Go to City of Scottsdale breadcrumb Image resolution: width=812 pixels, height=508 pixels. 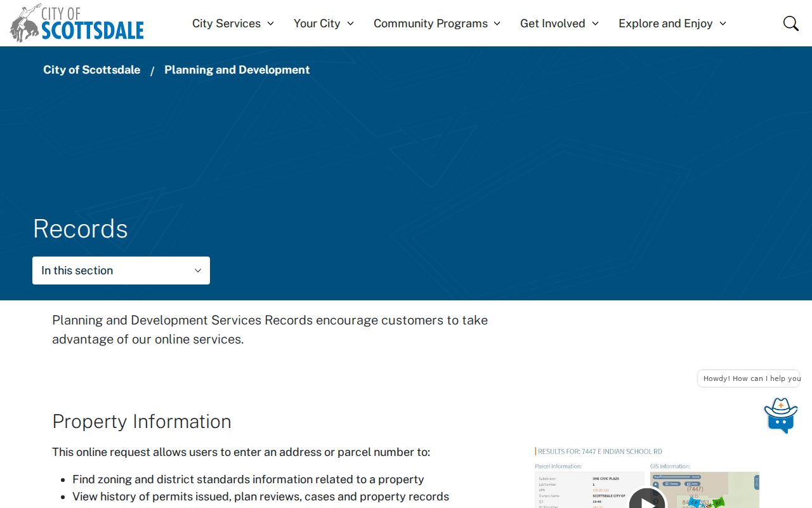pyautogui.click(x=92, y=70)
